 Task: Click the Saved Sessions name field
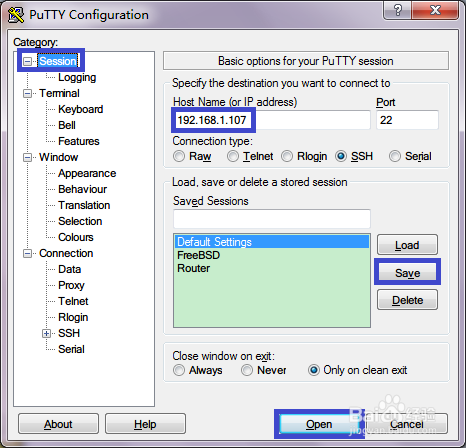click(272, 219)
